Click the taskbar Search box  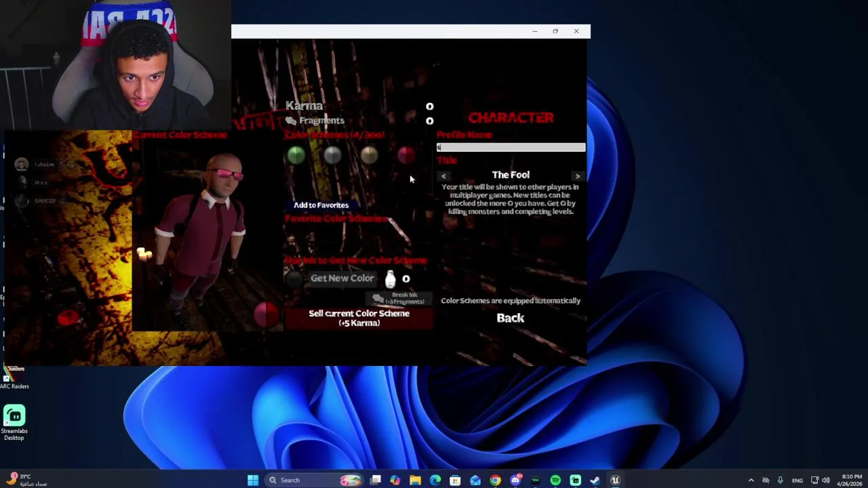click(314, 480)
